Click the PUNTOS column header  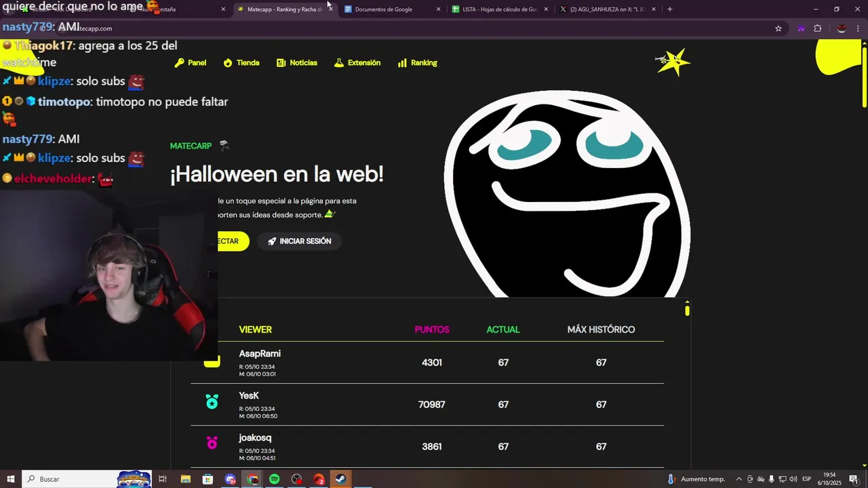(432, 329)
